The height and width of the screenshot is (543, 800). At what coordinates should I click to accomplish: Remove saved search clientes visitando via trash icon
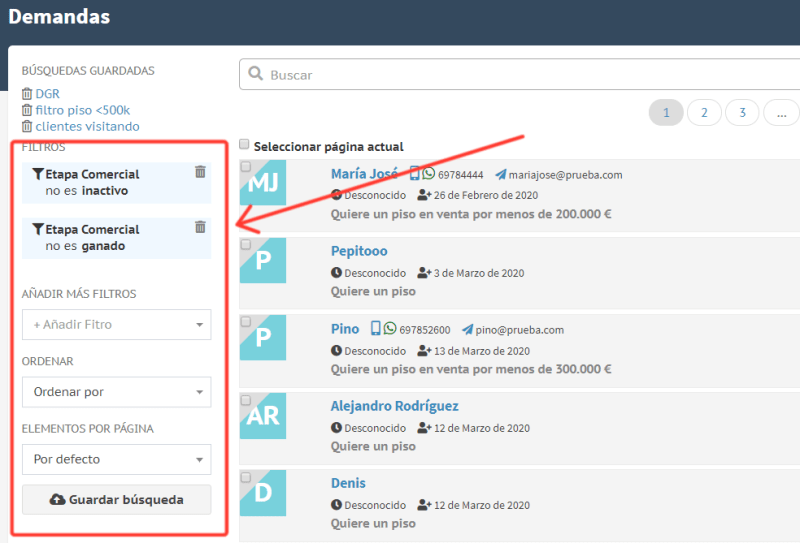pyautogui.click(x=27, y=127)
